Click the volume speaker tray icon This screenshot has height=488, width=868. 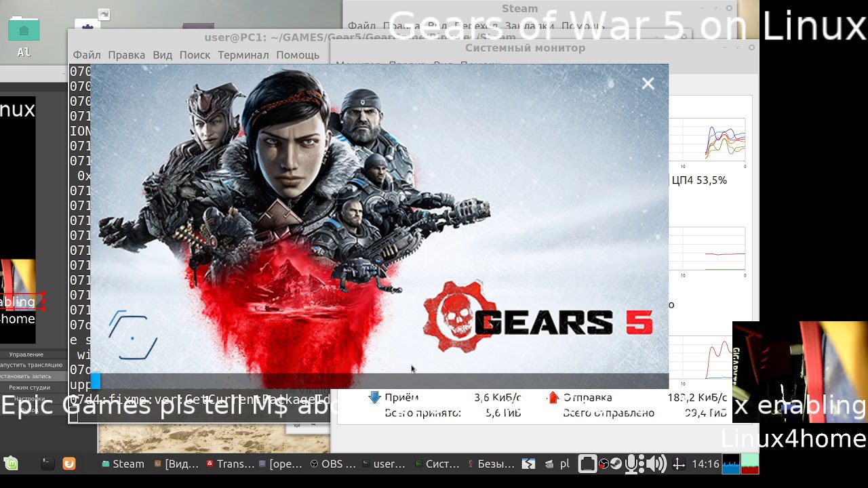[x=656, y=464]
